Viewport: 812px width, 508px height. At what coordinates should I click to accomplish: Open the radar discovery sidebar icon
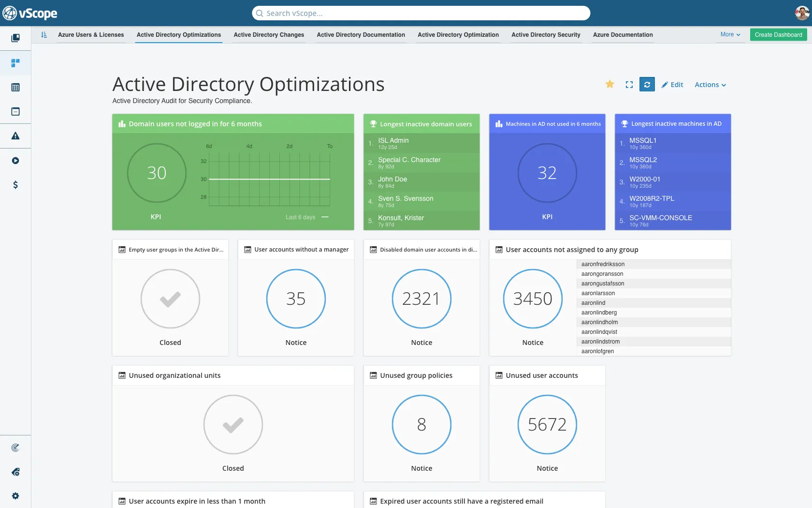pos(15,448)
